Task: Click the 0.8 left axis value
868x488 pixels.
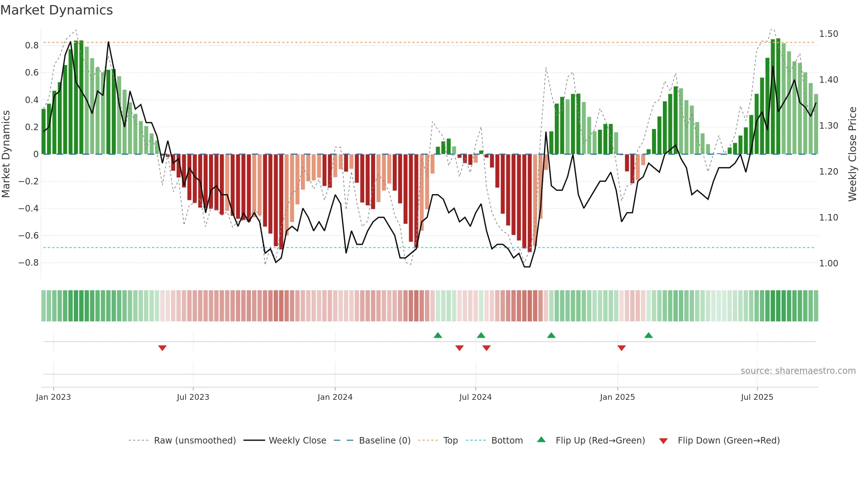Action: (32, 45)
